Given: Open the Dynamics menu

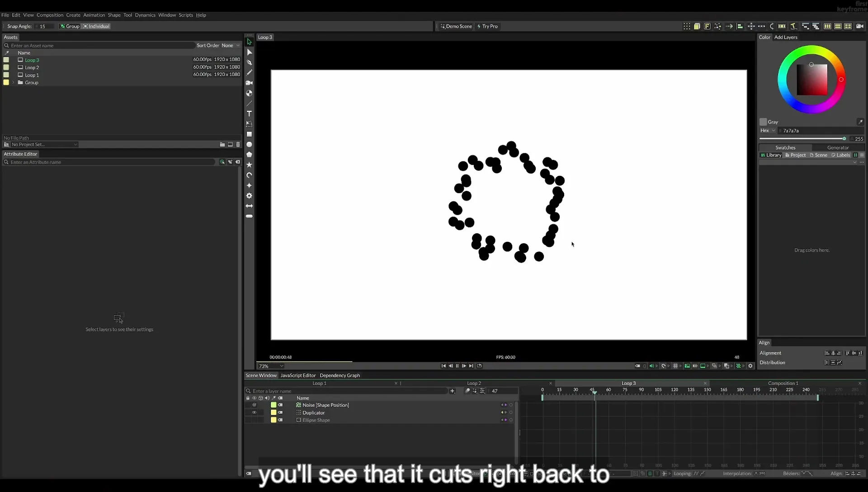Looking at the screenshot, I should (145, 15).
